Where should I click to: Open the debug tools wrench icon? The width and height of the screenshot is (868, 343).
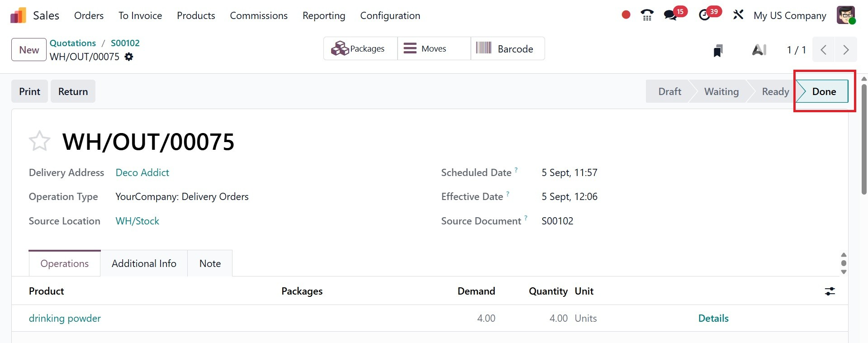pyautogui.click(x=738, y=15)
